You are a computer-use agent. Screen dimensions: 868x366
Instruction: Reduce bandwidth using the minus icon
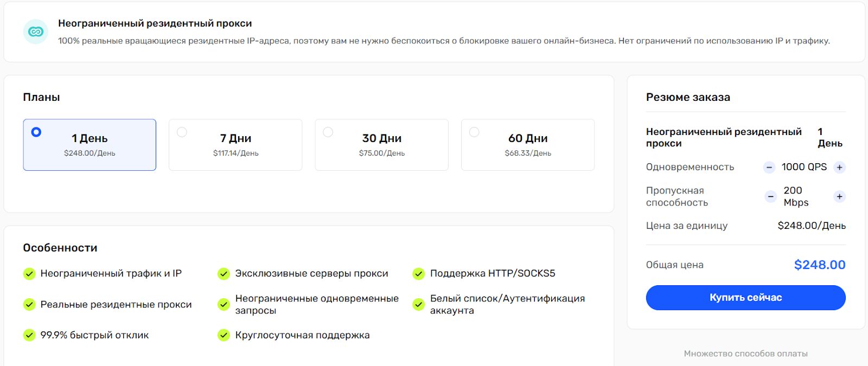(x=770, y=196)
